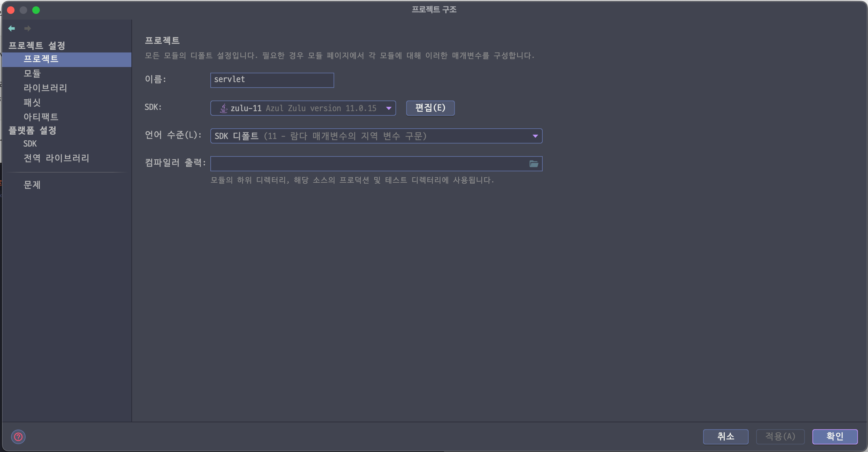Open the help question mark icon
868x452 pixels.
18,437
